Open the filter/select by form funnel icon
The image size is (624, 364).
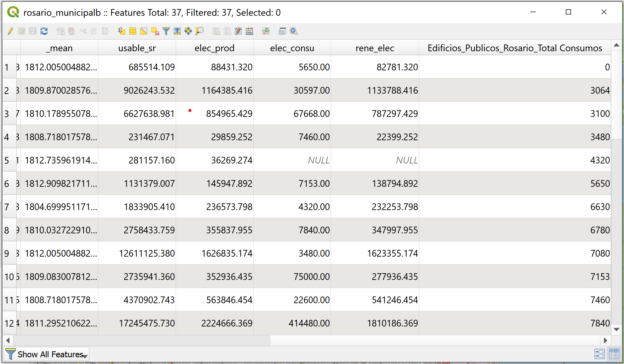pyautogui.click(x=166, y=31)
